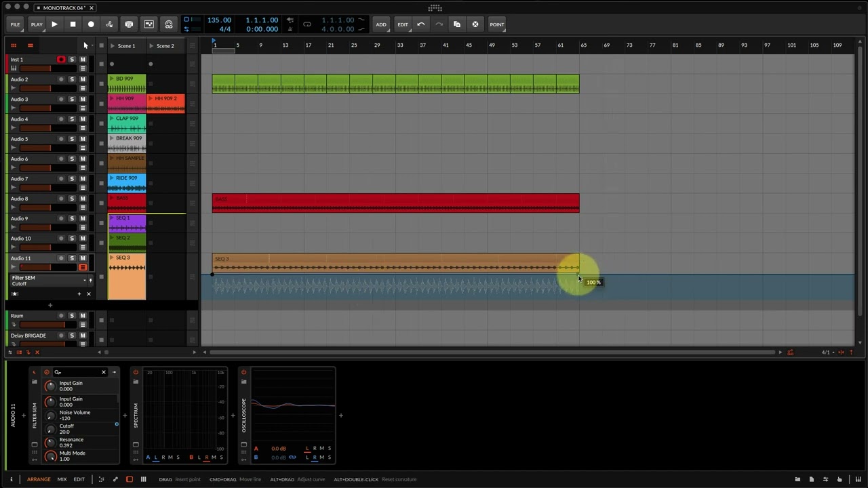The height and width of the screenshot is (488, 868).
Task: Open the PLAY menu
Action: [x=37, y=24]
